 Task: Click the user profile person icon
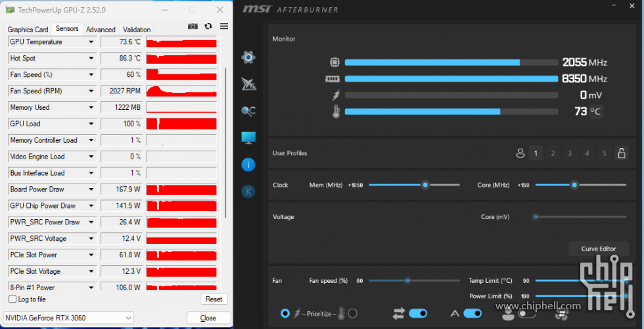pyautogui.click(x=520, y=153)
